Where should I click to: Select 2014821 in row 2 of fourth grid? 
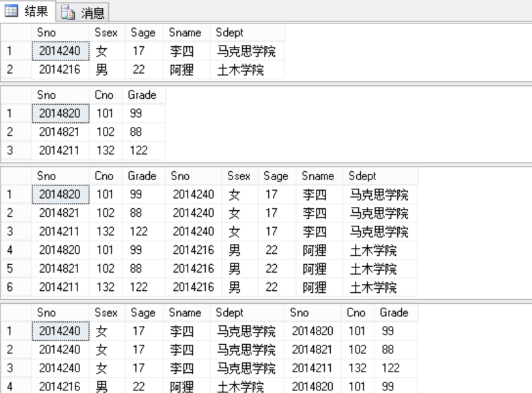313,349
